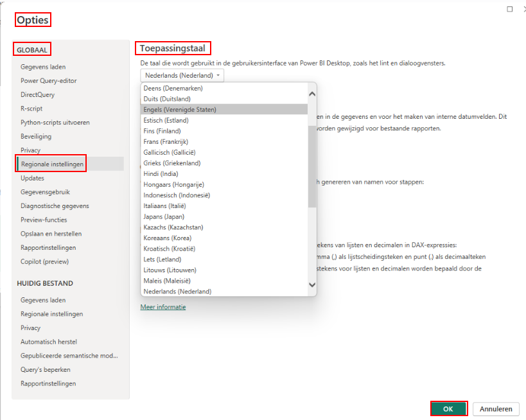Open the R-script settings page
Screen dimensions: 526x420
click(31, 109)
